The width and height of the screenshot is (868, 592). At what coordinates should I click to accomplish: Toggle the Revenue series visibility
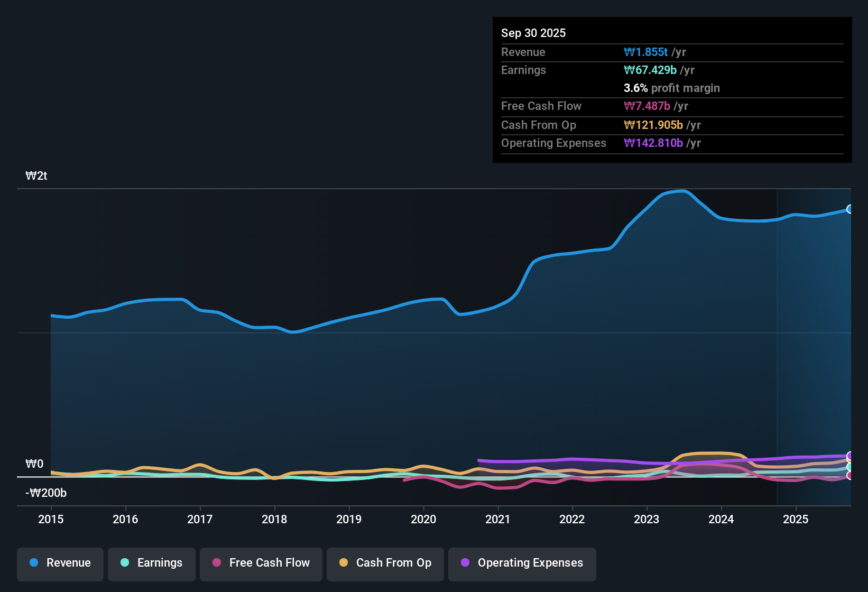(60, 563)
